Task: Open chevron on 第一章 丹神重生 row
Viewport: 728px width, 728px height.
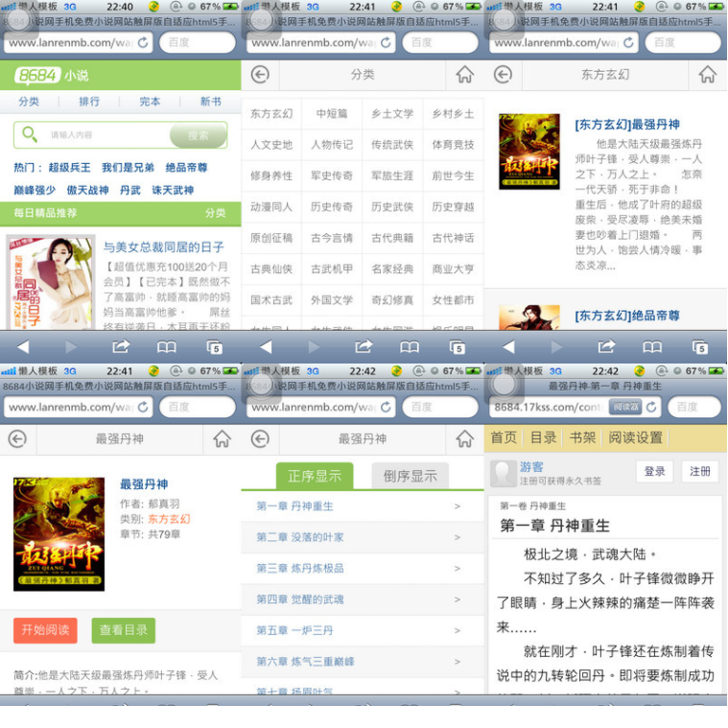Action: (x=458, y=506)
